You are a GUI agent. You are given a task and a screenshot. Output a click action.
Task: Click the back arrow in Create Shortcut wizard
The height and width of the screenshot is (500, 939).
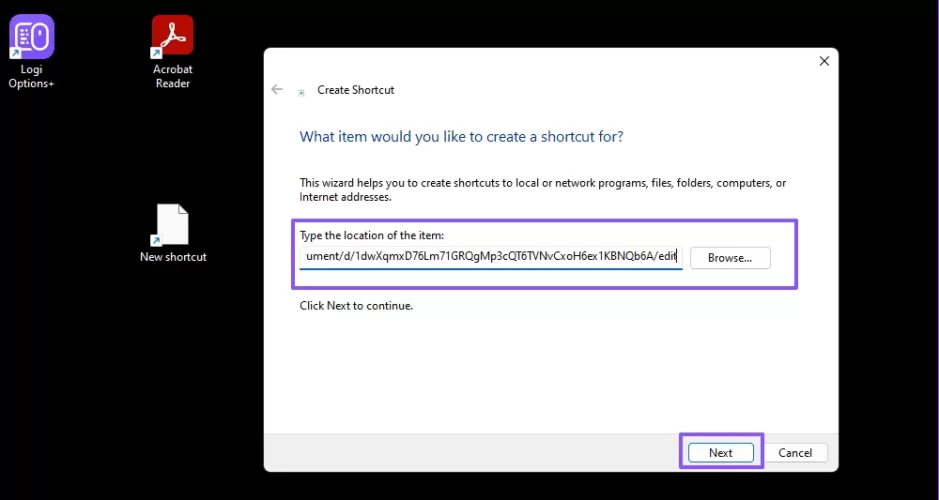tap(277, 90)
